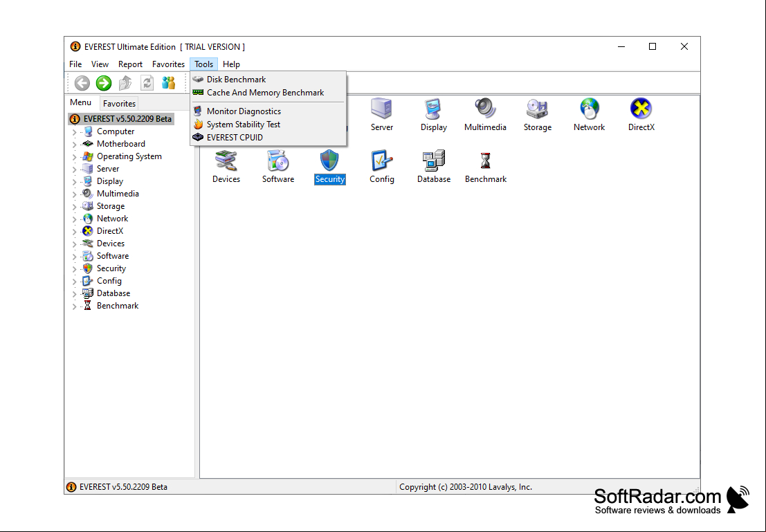Select Software in the tree
Image resolution: width=766 pixels, height=532 pixels.
113,256
